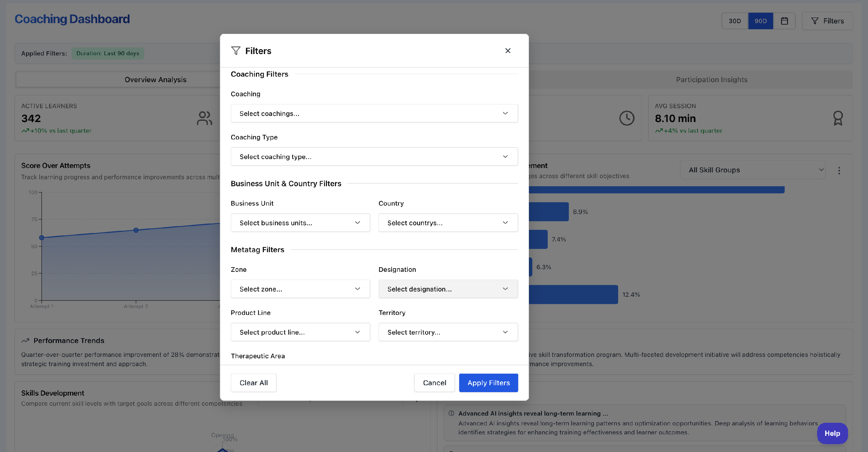Click the calendar date range icon
The height and width of the screenshot is (452, 868).
[x=784, y=21]
